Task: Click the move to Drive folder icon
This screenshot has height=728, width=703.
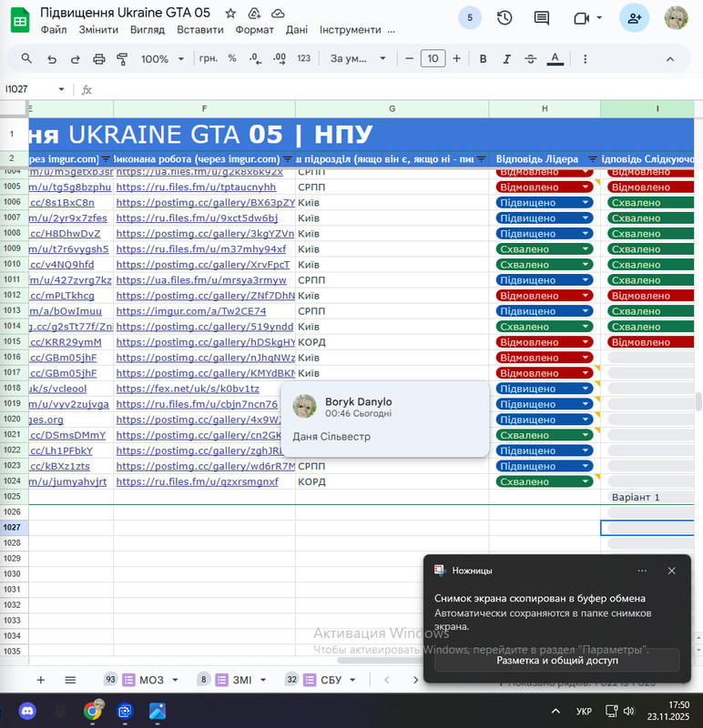Action: [x=254, y=14]
